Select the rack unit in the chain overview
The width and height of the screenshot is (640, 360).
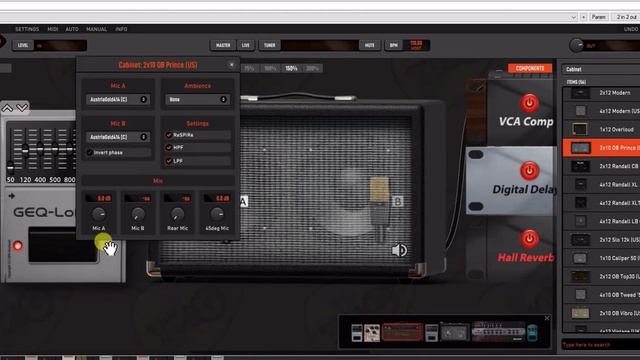498,331
